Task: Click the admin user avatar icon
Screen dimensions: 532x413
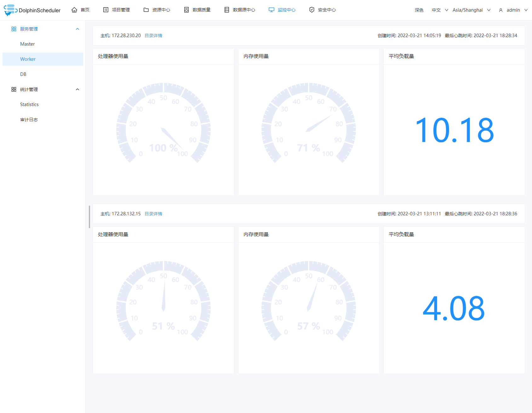Action: [x=501, y=10]
